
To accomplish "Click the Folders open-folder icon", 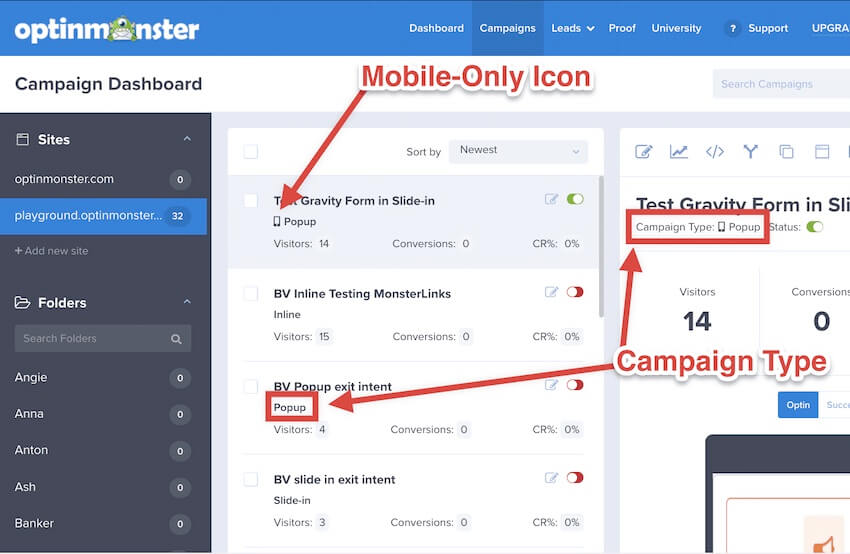I will point(22,302).
